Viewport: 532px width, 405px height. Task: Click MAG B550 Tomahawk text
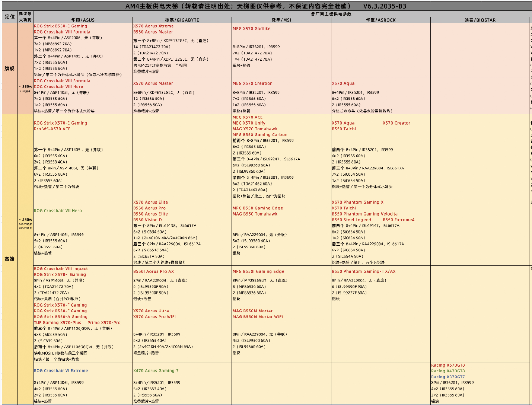pyautogui.click(x=255, y=214)
